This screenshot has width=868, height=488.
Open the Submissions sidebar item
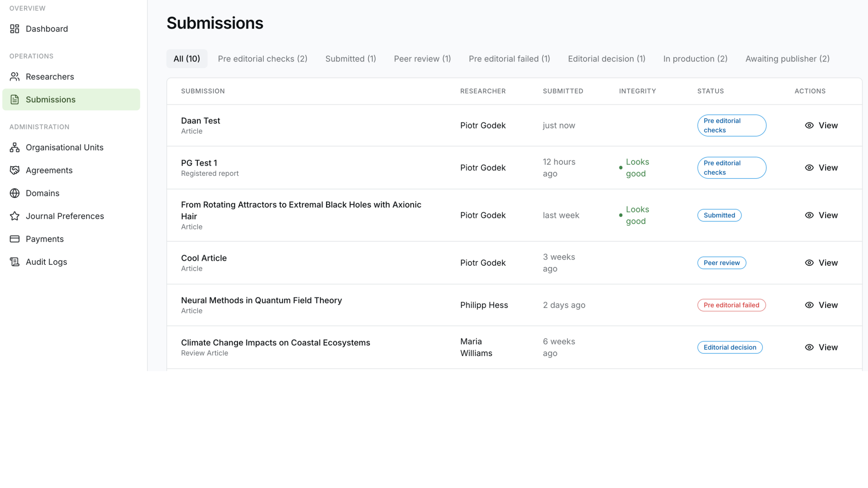coord(71,99)
